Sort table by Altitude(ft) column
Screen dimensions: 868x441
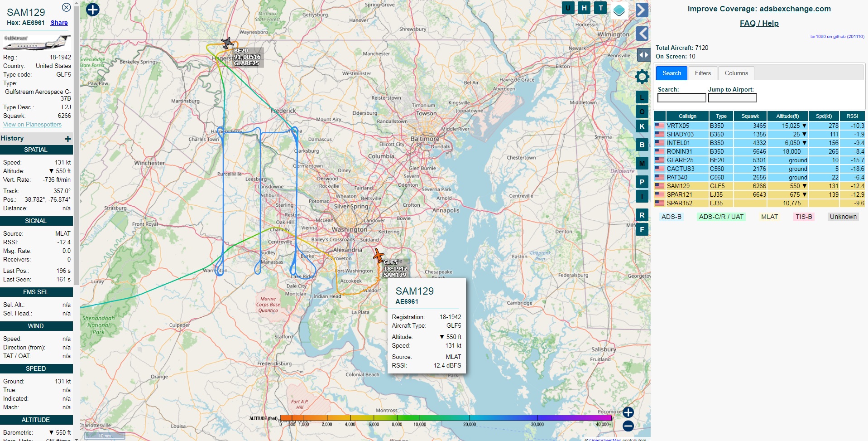tap(787, 116)
